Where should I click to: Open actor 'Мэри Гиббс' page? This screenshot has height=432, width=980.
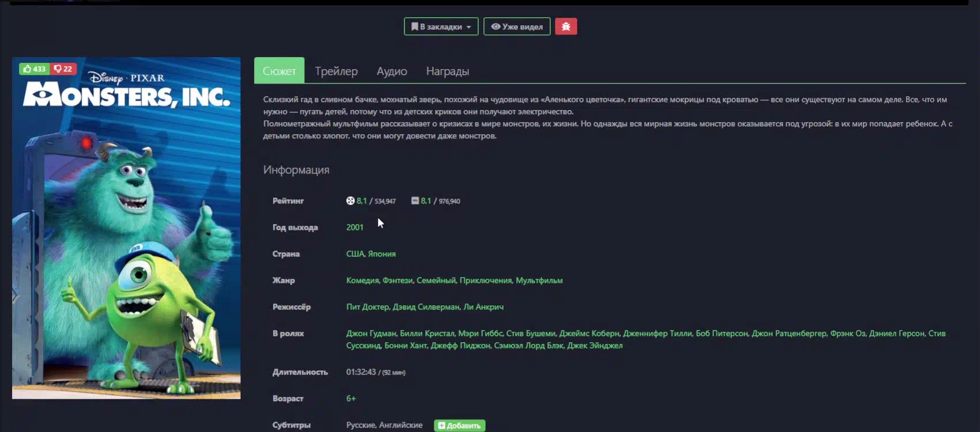pos(480,334)
